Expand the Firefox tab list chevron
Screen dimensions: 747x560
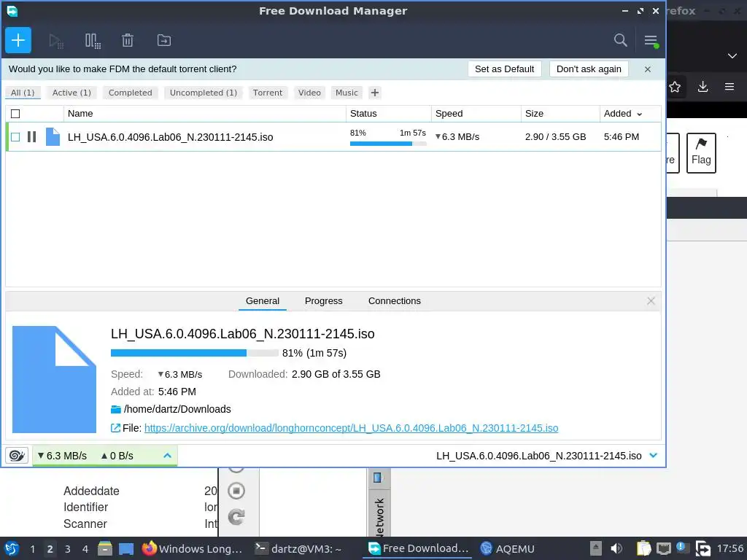[732, 55]
